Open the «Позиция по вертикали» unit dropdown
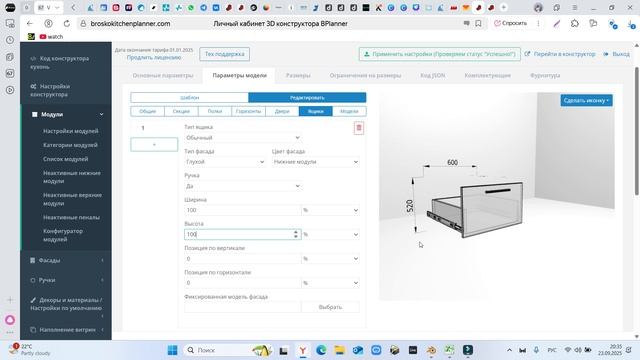Viewport: 640px width, 360px height. point(330,258)
